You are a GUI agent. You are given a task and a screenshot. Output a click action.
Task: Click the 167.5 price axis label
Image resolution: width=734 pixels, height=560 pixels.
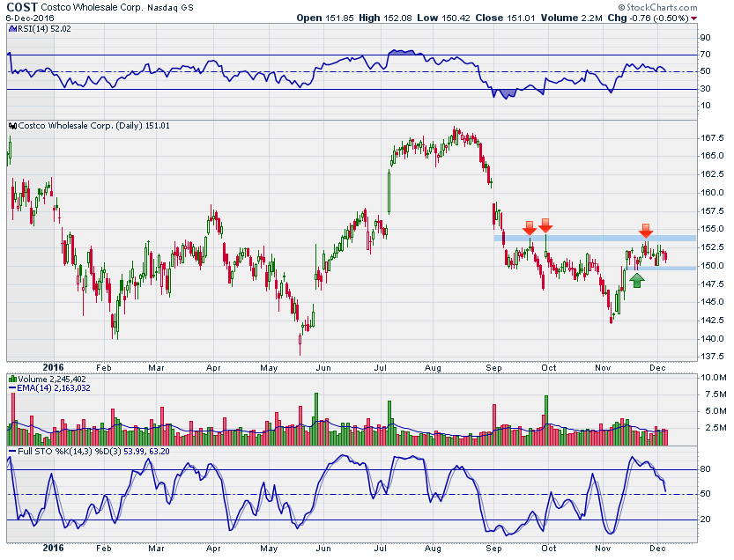tap(712, 138)
